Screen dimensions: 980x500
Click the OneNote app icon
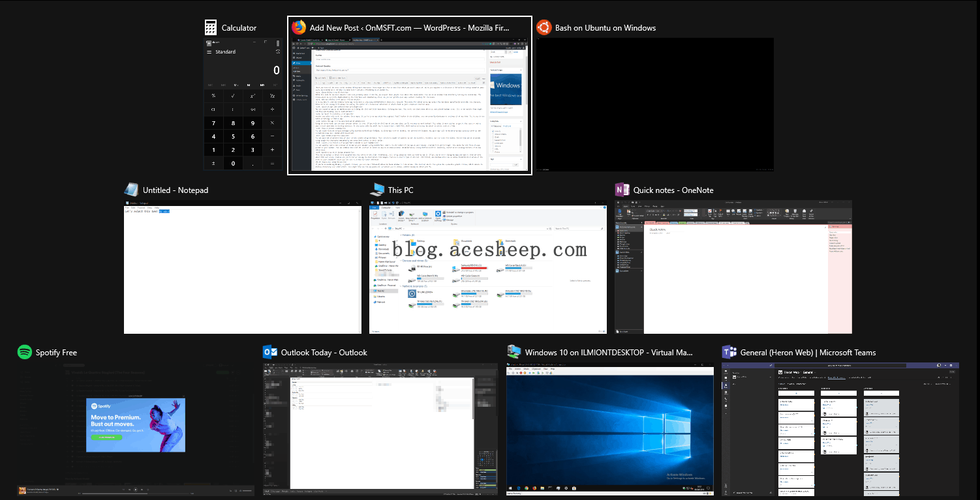[622, 190]
